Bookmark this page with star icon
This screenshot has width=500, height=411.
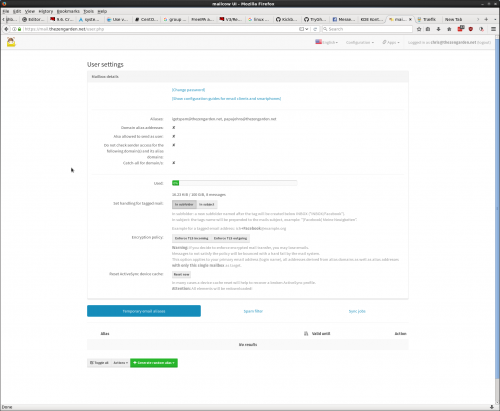click(x=419, y=29)
